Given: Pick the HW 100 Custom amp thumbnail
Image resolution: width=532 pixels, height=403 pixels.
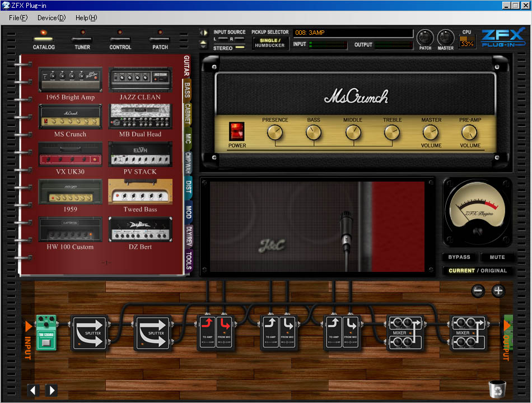Looking at the screenshot, I should point(70,229).
